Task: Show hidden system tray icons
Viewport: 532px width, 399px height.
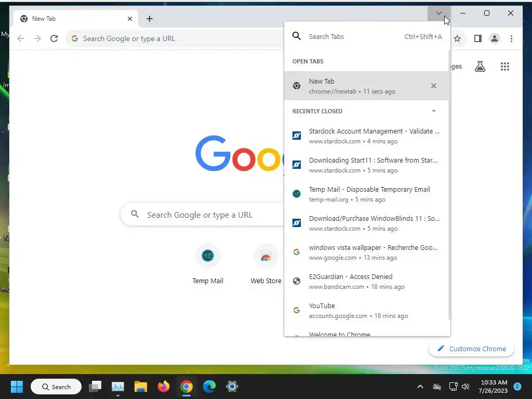Action: click(x=420, y=387)
